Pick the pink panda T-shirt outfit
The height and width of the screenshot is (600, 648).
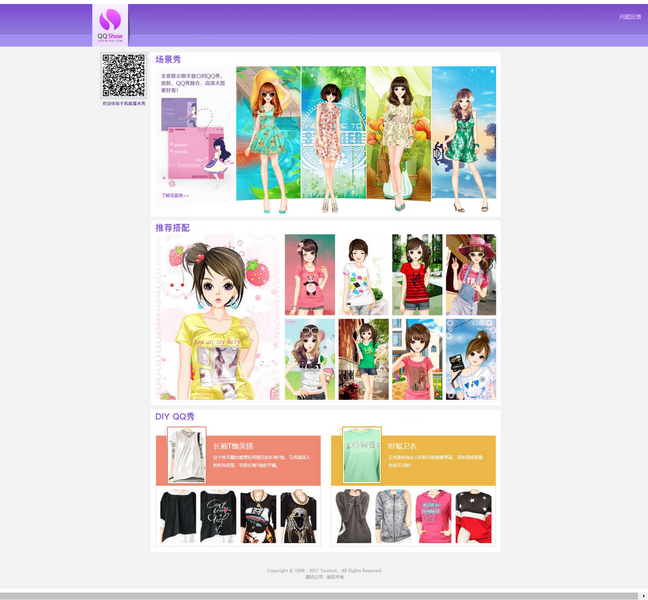310,275
